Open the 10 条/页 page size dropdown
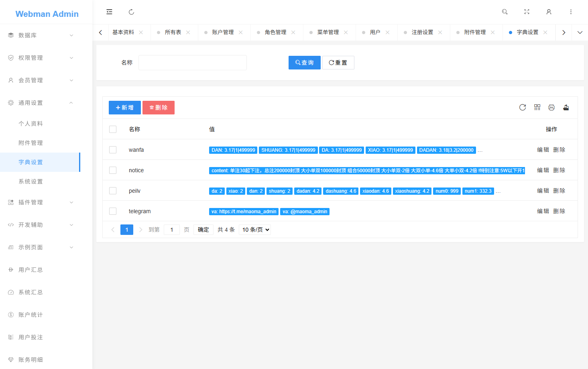Viewport: 588px width, 369px height. point(255,230)
